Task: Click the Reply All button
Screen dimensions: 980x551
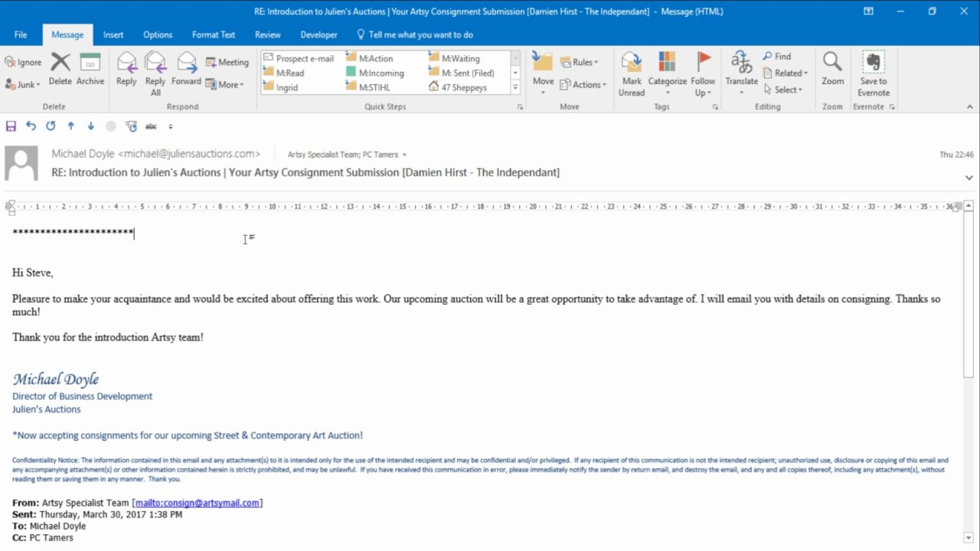Action: [155, 74]
